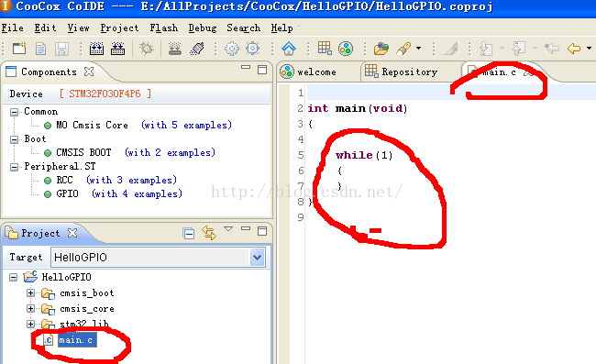Open RCC with 3 examples link
This screenshot has height=364, width=596.
(131, 180)
